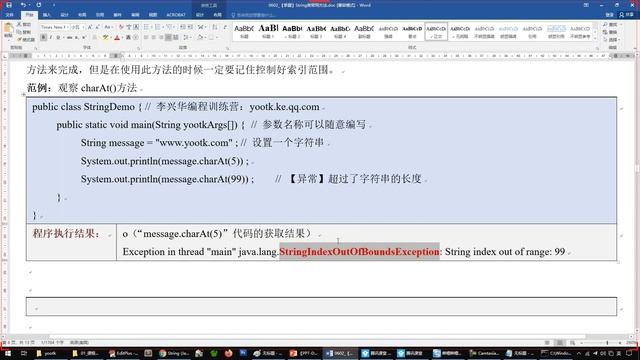Open the multilevel list icon
The width and height of the screenshot is (640, 360).
170,27
